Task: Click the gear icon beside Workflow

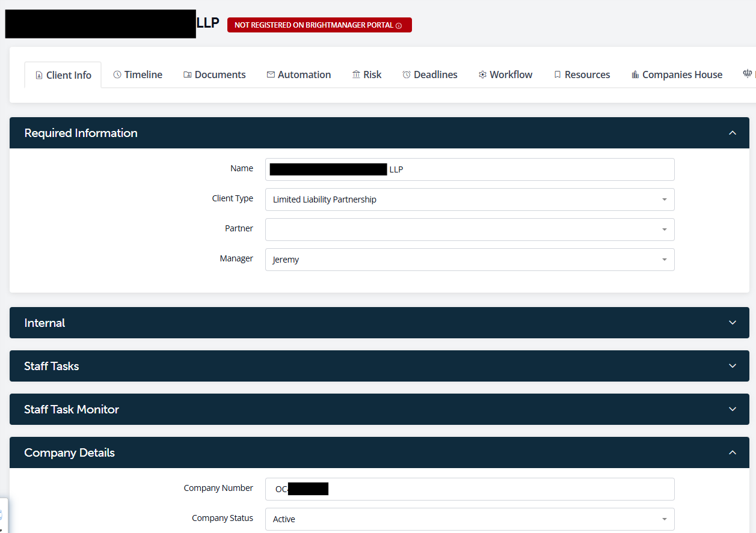Action: [482, 75]
